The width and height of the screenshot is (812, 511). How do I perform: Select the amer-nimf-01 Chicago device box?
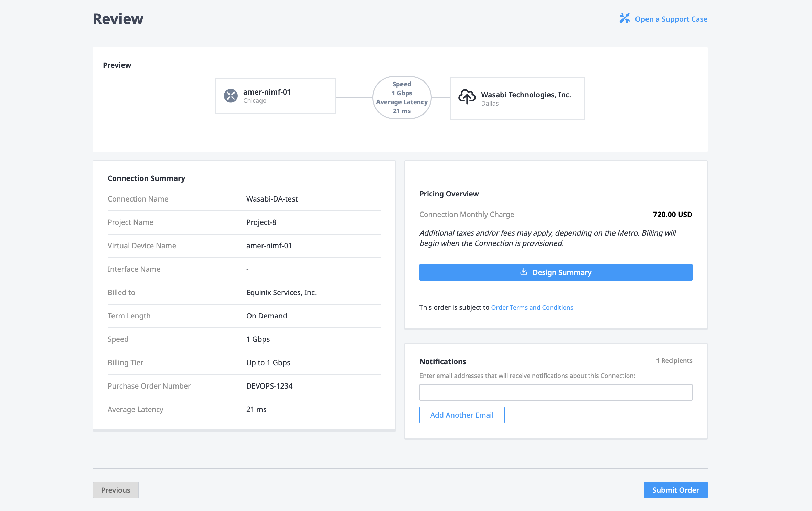tap(275, 96)
